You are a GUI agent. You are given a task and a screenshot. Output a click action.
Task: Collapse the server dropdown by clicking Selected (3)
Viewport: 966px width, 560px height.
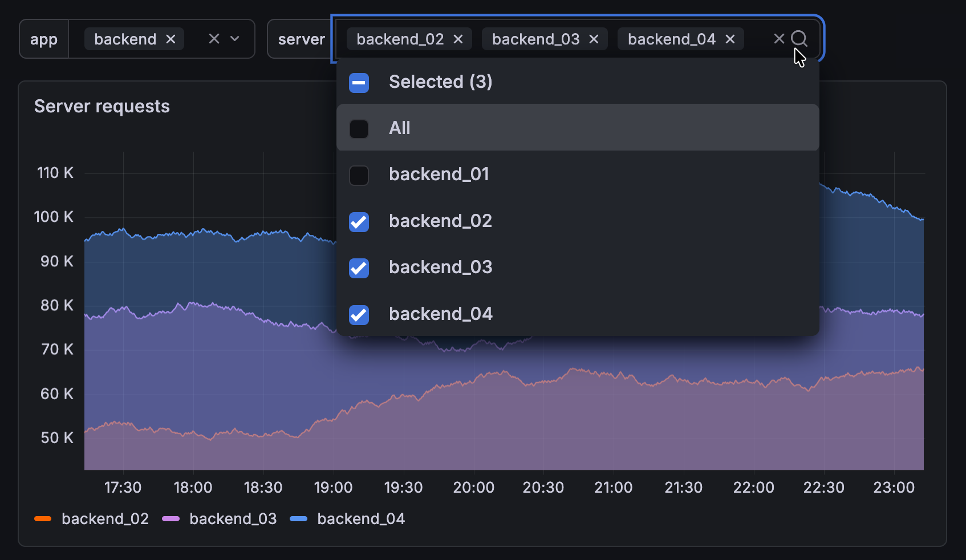[440, 82]
